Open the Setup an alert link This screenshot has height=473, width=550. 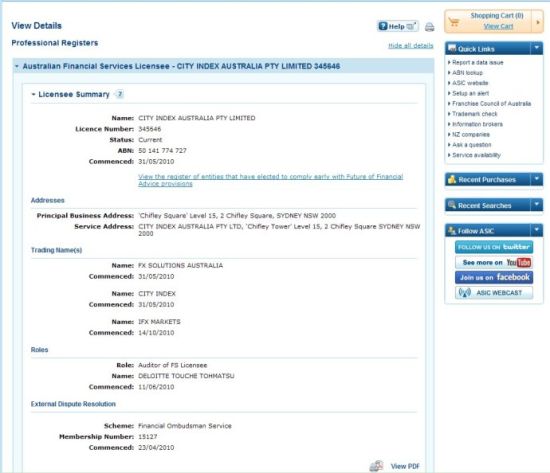coord(470,93)
